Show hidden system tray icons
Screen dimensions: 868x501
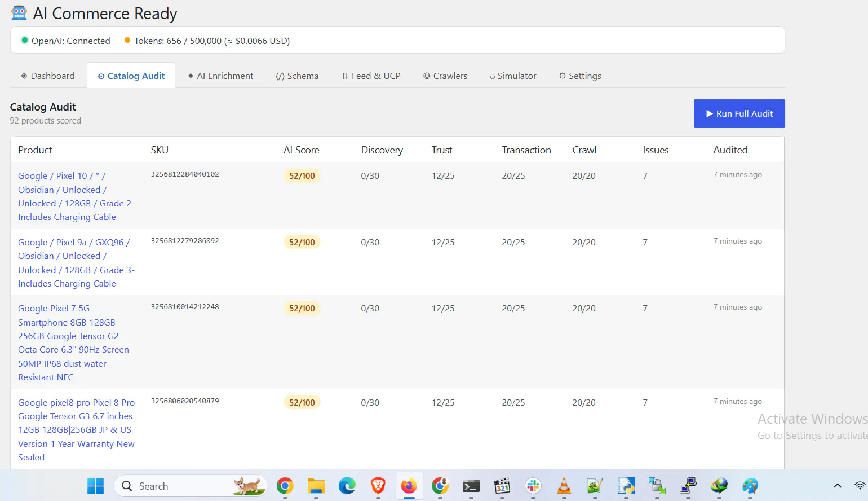coord(838,486)
